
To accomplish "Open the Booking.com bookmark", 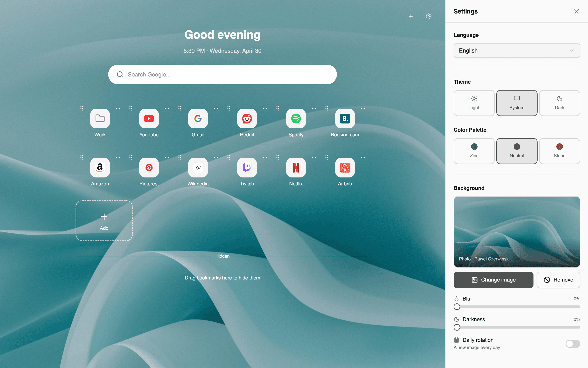I will click(x=345, y=119).
